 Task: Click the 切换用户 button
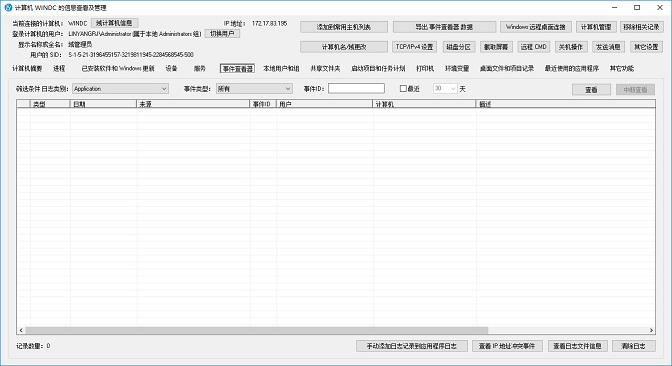[x=222, y=33]
